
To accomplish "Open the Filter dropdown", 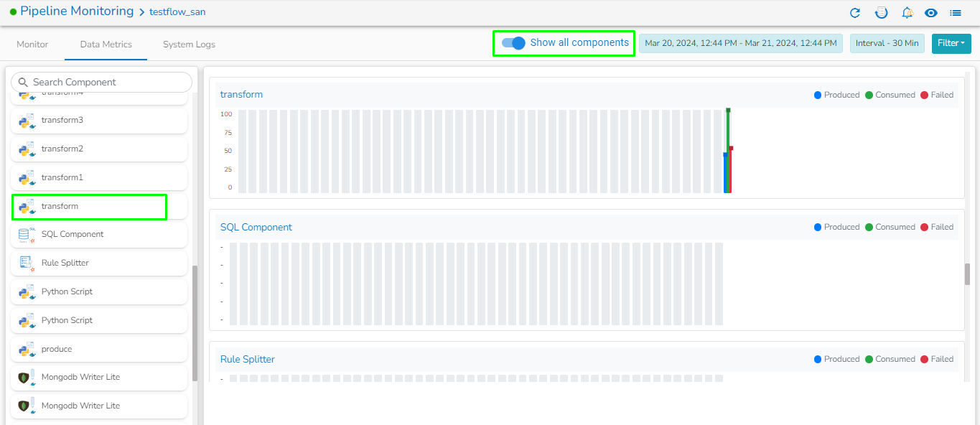I will click(x=952, y=43).
